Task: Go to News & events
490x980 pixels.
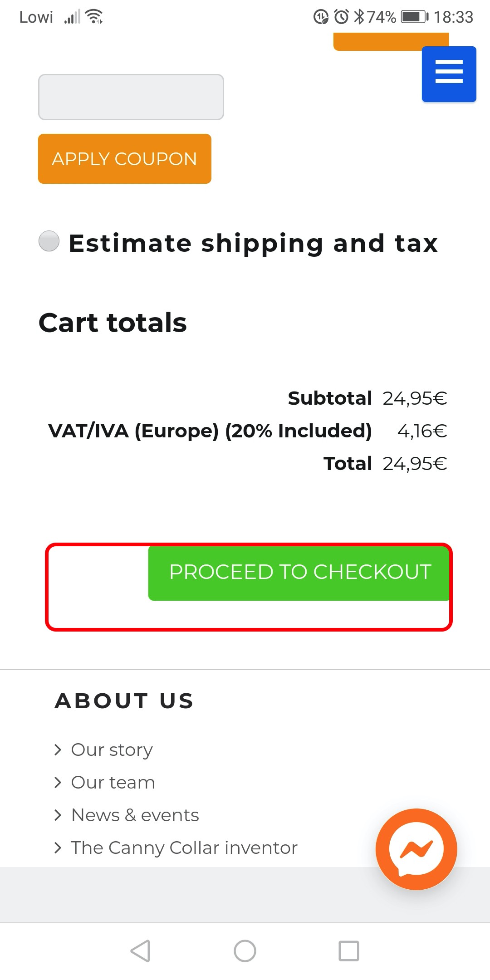Action: click(135, 815)
